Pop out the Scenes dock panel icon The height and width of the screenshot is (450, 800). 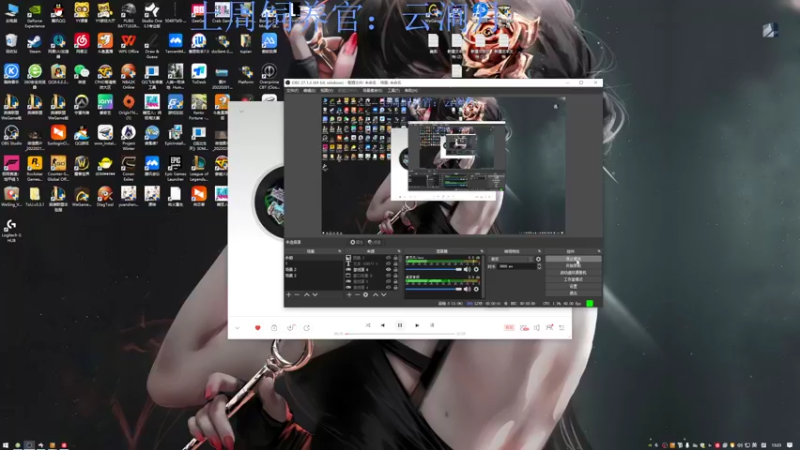339,251
